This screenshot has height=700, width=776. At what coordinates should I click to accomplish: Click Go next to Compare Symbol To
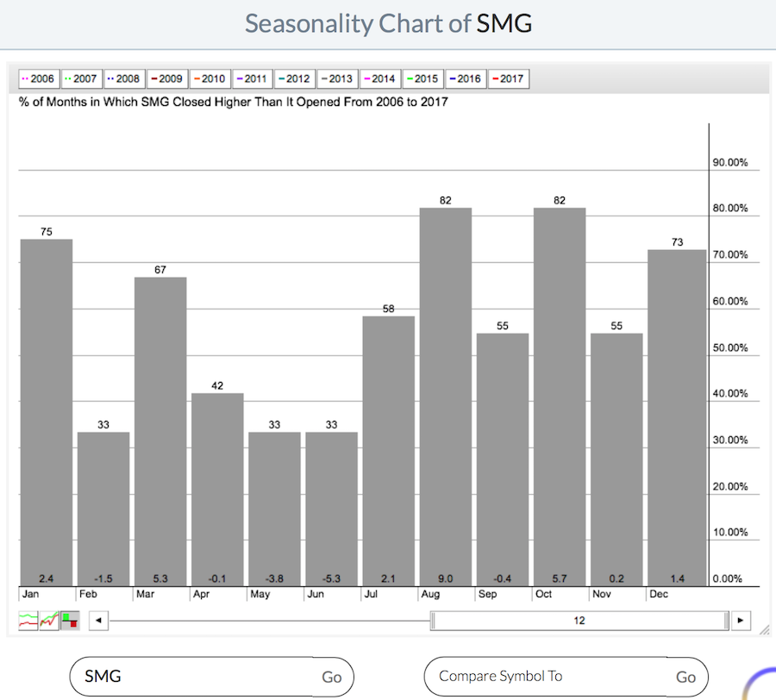(686, 677)
